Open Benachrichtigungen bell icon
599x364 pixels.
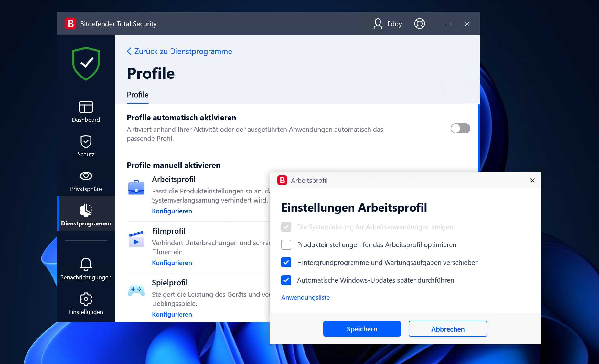(85, 264)
